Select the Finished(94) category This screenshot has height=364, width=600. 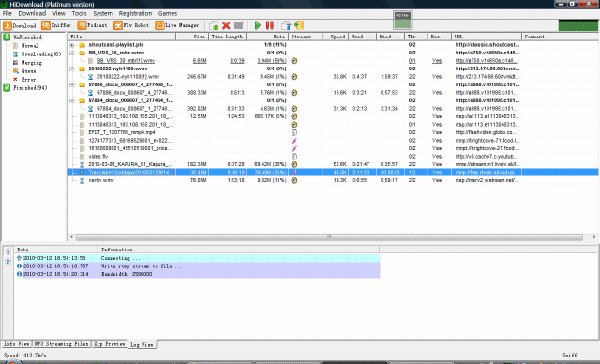click(x=26, y=88)
